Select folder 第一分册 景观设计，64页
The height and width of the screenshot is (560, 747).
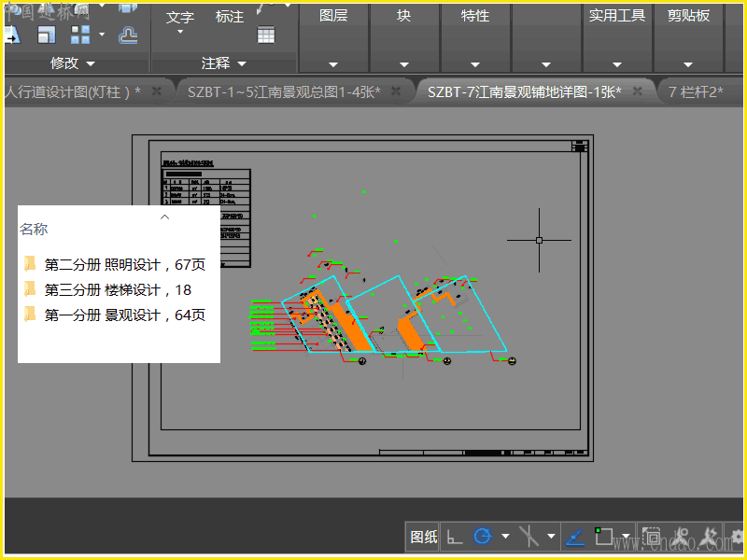point(114,315)
